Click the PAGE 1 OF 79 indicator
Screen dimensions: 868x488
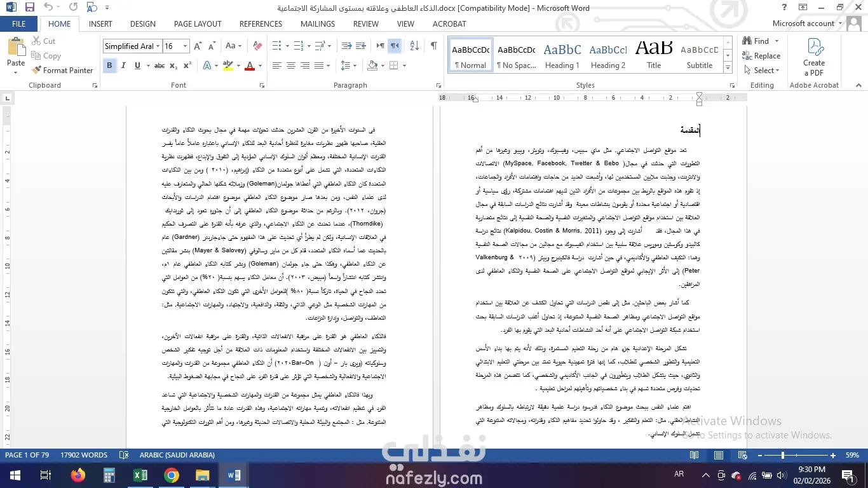point(27,455)
